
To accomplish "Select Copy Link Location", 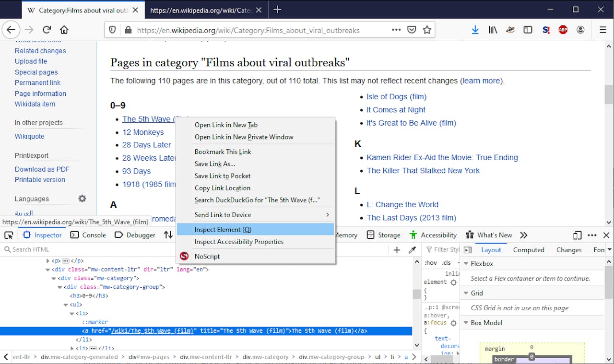I will pos(255,188).
